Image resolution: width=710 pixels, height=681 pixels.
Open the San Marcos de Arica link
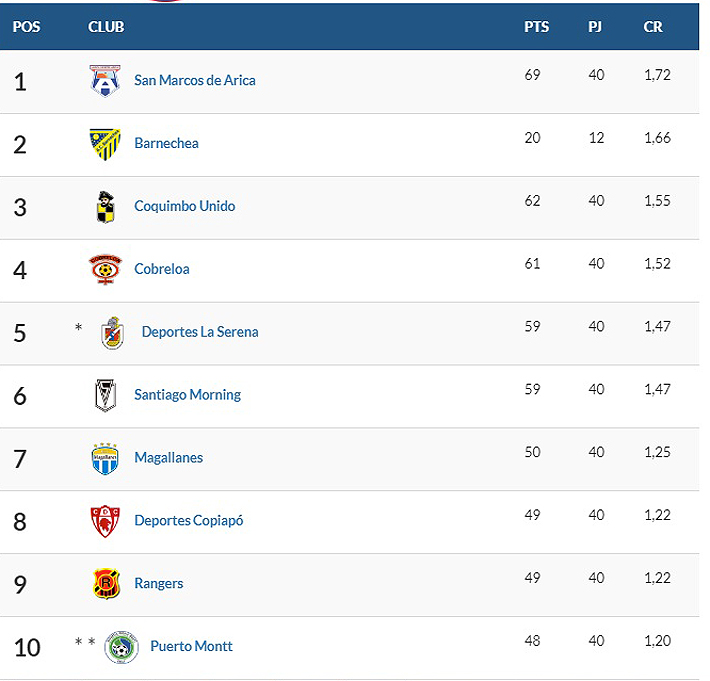tap(195, 80)
